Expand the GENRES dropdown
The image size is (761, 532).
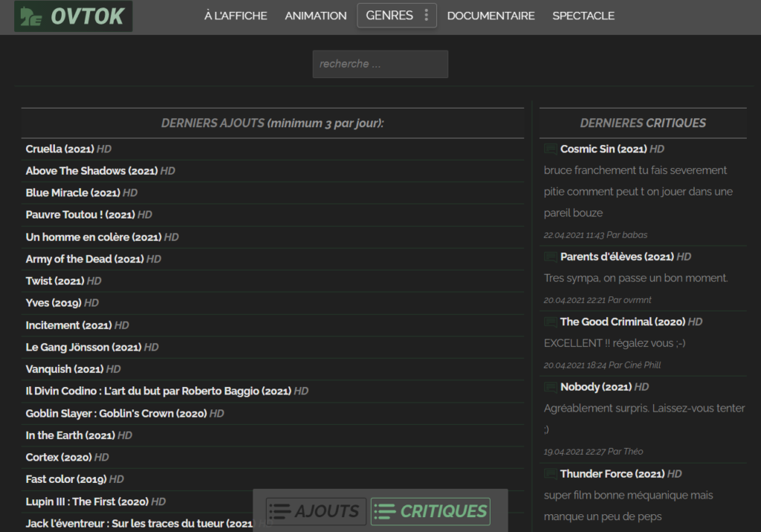coord(397,16)
